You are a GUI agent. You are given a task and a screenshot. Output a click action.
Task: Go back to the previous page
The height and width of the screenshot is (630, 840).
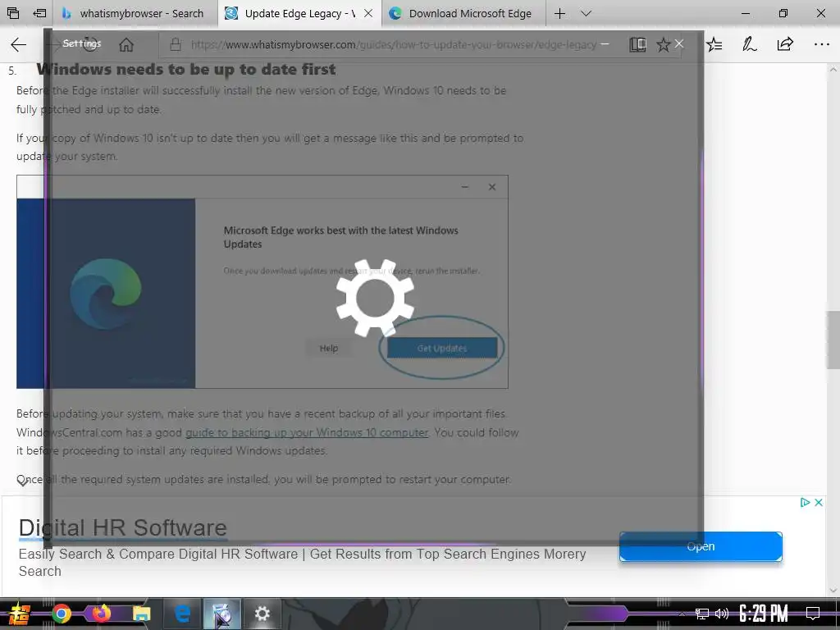pyautogui.click(x=19, y=44)
